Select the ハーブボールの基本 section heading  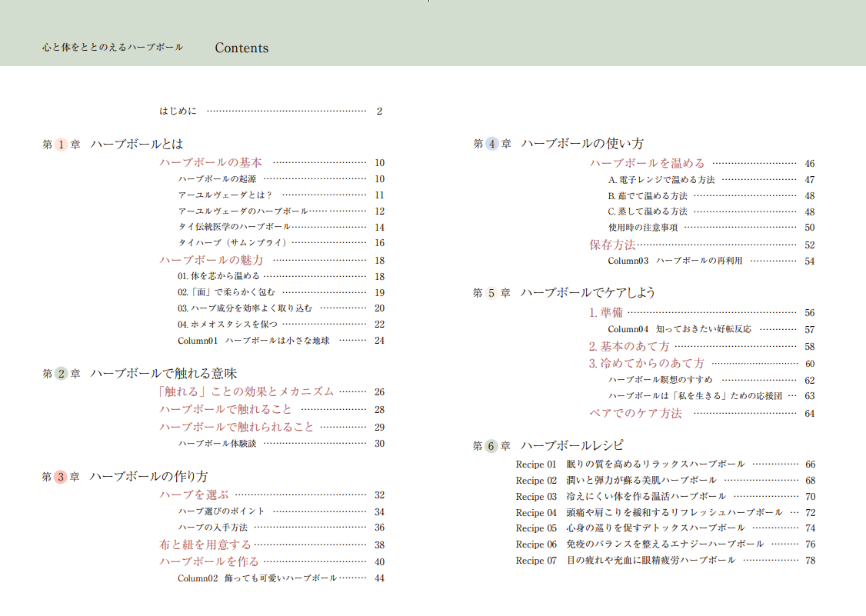211,162
